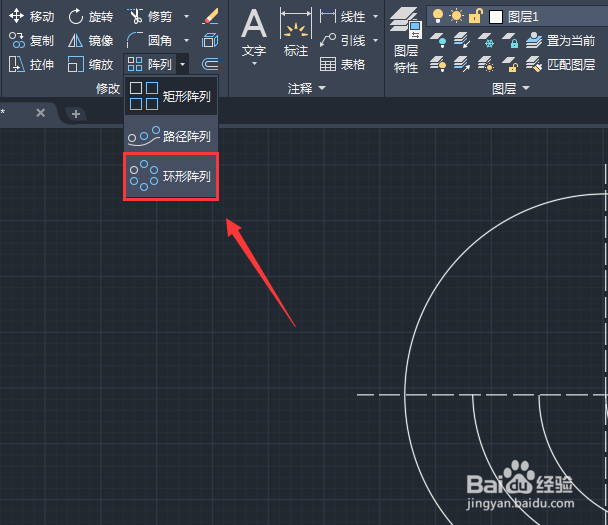608x525 pixels.
Task: Expand the Annotation (注释) panel
Action: (306, 88)
